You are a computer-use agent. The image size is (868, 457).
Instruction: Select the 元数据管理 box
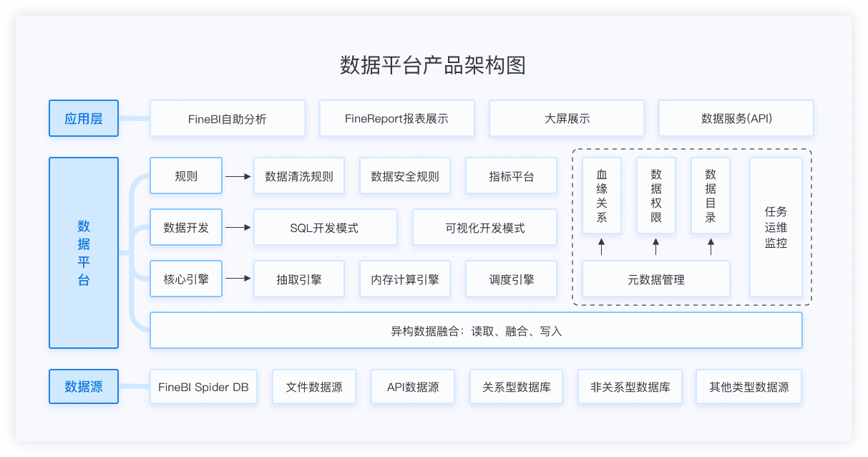[656, 279]
